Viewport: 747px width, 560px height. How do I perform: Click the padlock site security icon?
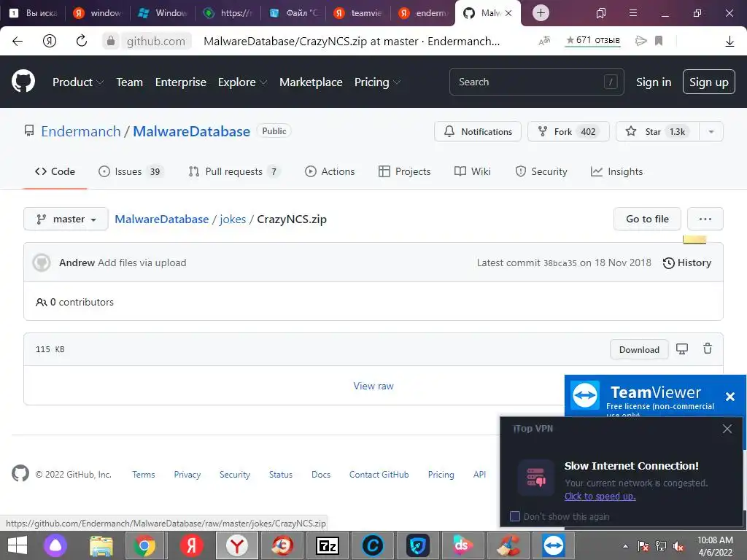pos(111,41)
